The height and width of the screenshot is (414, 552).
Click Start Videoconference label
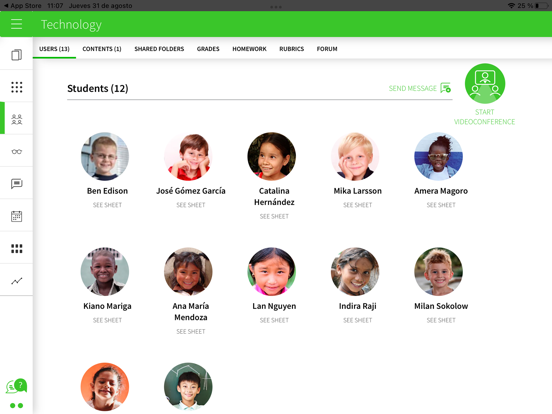[484, 117]
